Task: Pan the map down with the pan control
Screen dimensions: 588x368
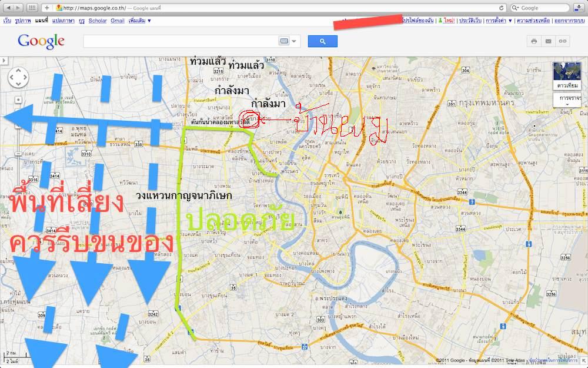Action: pyautogui.click(x=18, y=84)
